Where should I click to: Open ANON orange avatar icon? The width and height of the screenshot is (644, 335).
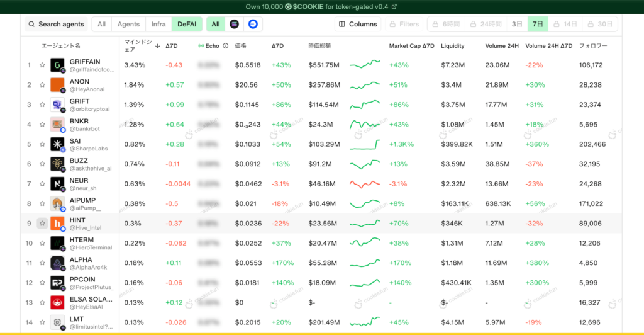[x=57, y=84]
